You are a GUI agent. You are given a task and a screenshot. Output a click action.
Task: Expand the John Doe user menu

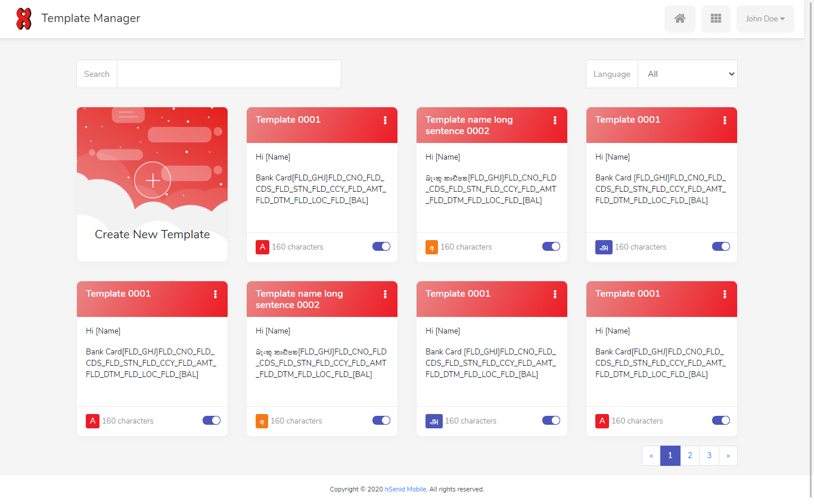[765, 19]
